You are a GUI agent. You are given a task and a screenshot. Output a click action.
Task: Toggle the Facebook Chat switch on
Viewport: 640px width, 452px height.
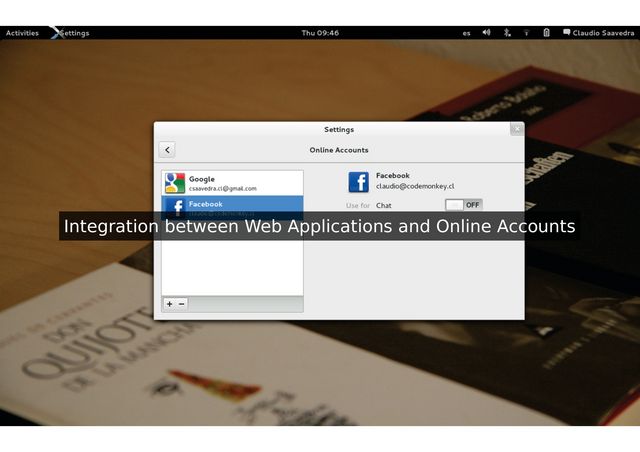point(463,205)
